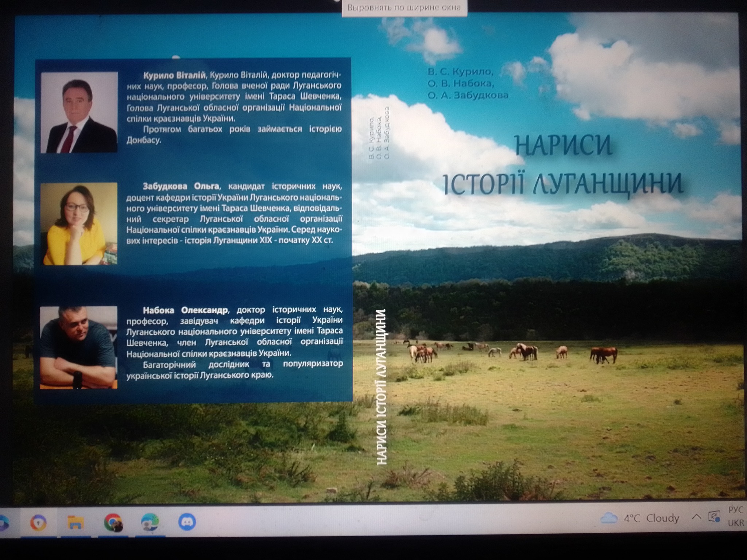
Task: Launch Discord from the taskbar
Action: [x=187, y=522]
